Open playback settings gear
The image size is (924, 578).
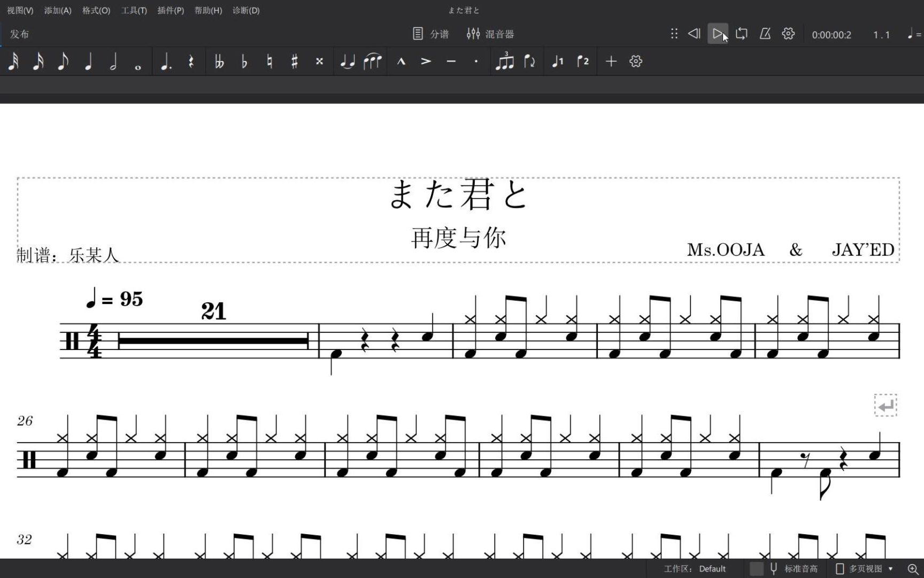[788, 34]
